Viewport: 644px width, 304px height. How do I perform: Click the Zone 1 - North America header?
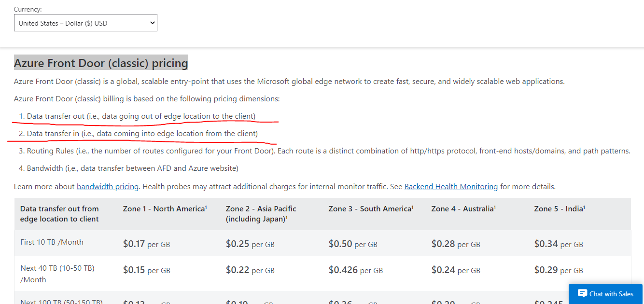165,208
